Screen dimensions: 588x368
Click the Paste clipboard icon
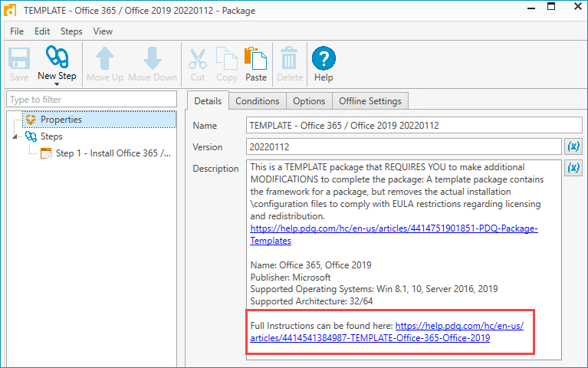pos(256,58)
